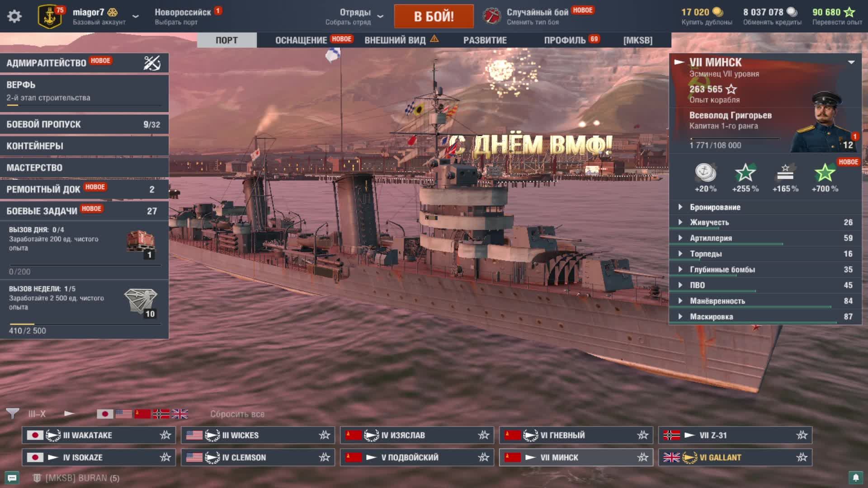Click the +20% credits coin bonus icon

point(705,173)
